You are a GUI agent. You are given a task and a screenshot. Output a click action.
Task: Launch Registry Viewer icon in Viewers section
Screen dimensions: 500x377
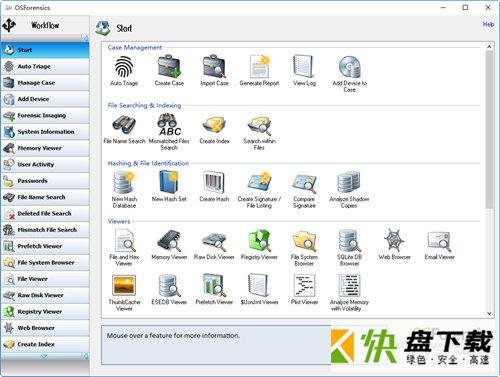(x=259, y=241)
